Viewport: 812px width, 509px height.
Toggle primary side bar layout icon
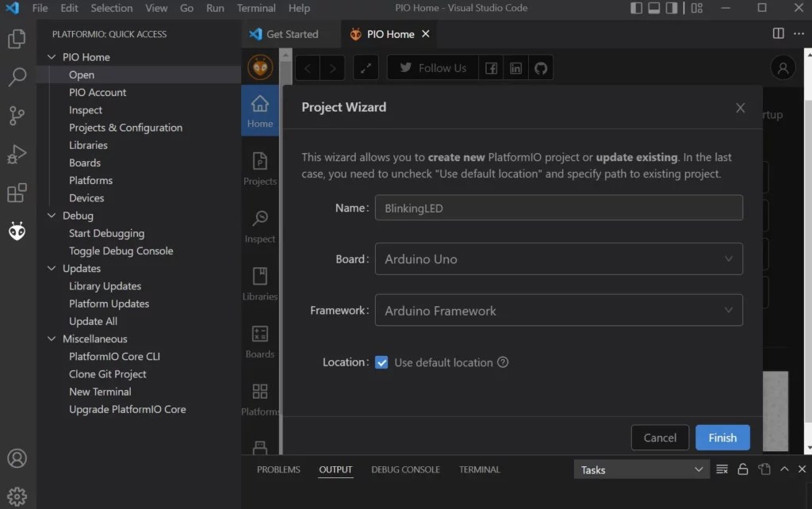click(x=636, y=8)
